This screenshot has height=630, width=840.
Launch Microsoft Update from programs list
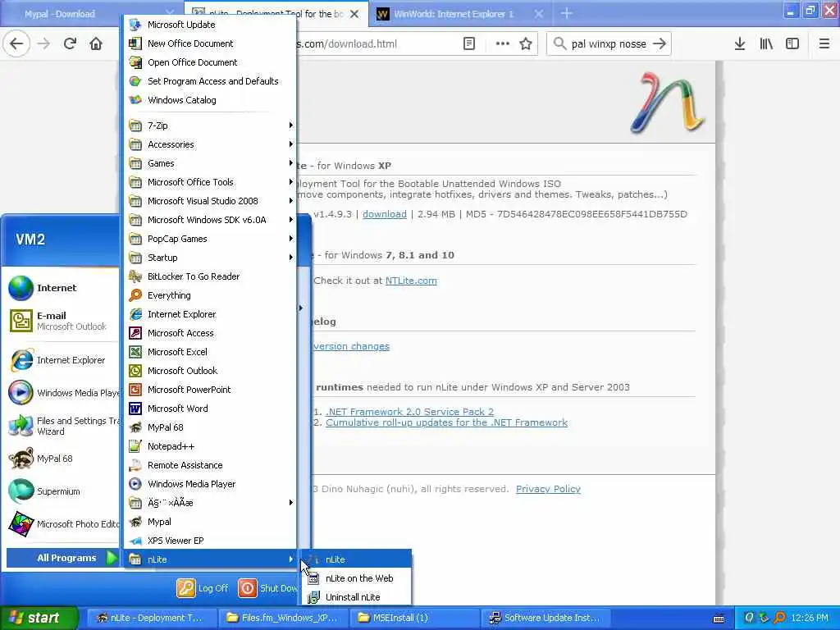pyautogui.click(x=210, y=25)
